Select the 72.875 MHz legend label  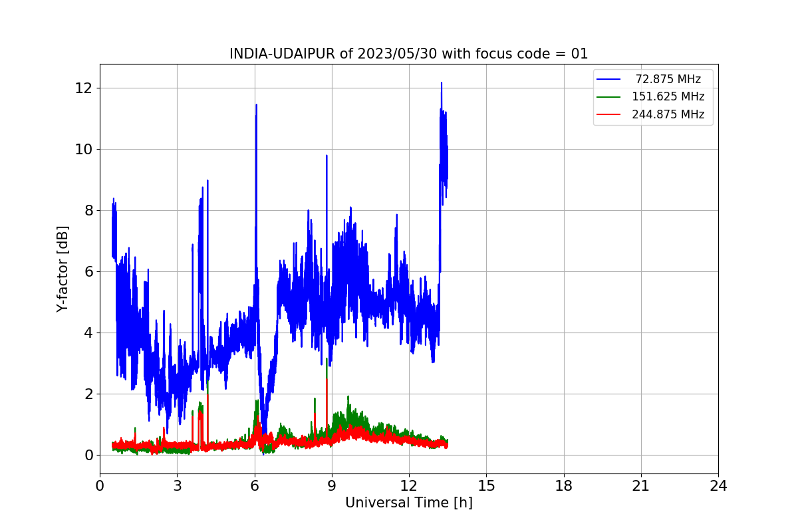pyautogui.click(x=668, y=79)
